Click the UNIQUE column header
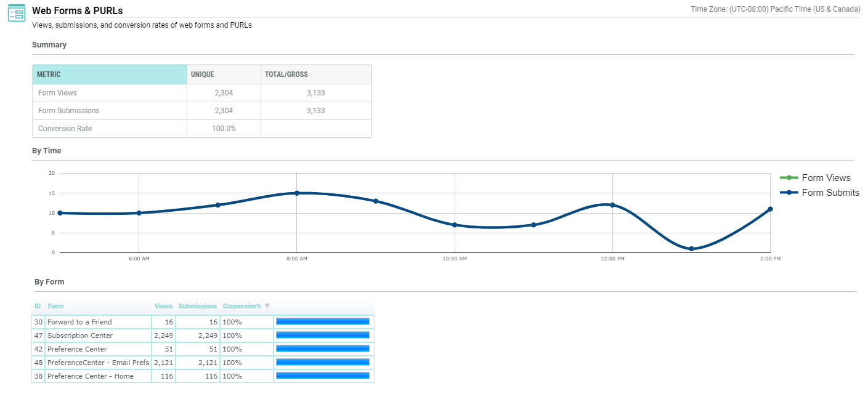Image resolution: width=868 pixels, height=394 pixels. coord(224,74)
